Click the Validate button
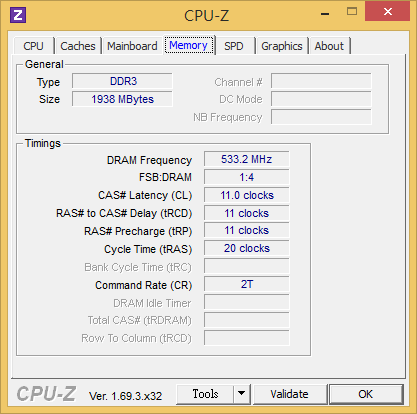Viewport: 417px width, 414px height. [289, 394]
